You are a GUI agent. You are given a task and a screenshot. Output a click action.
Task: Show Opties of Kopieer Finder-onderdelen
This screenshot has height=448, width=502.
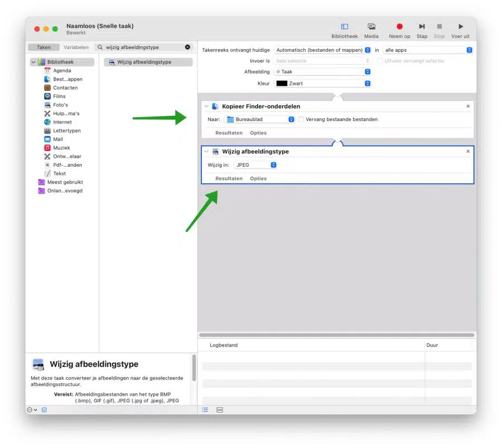258,133
